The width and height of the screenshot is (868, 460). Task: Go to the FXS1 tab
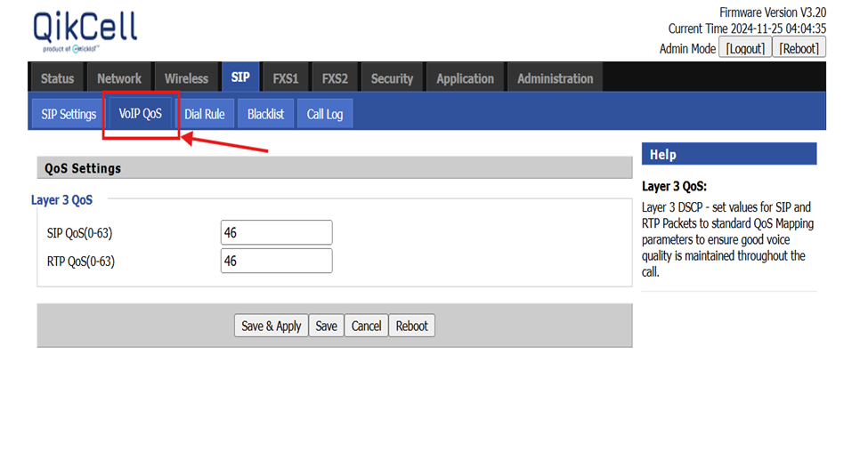(x=286, y=78)
